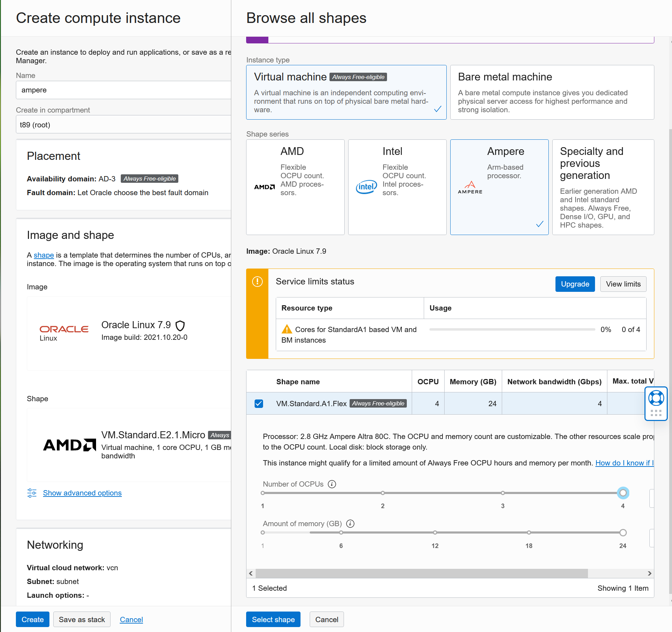Click the Number of OCPUs slider handle
The image size is (672, 632).
click(x=623, y=493)
